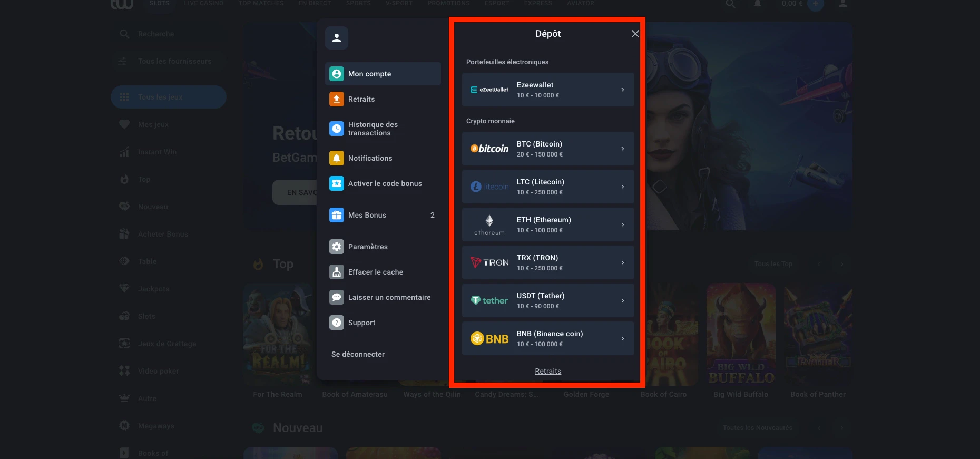The height and width of the screenshot is (459, 980).
Task: Open AVIATOR tab
Action: pyautogui.click(x=581, y=3)
